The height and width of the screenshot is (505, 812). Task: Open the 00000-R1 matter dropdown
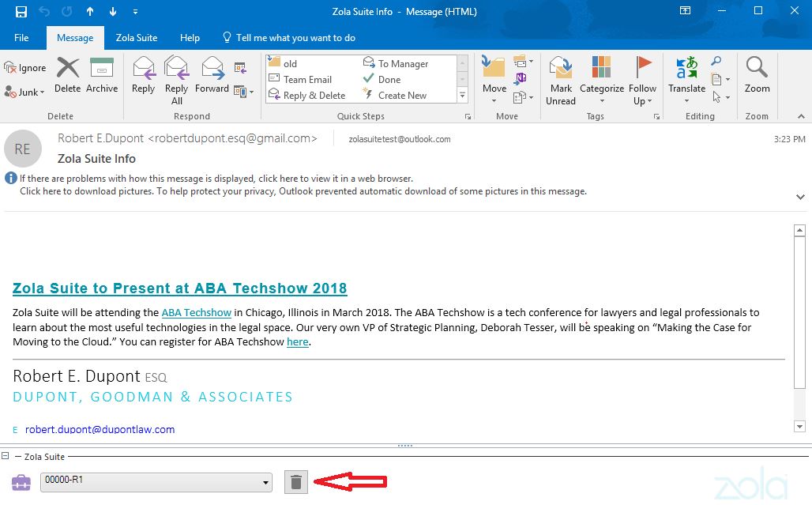pyautogui.click(x=156, y=482)
